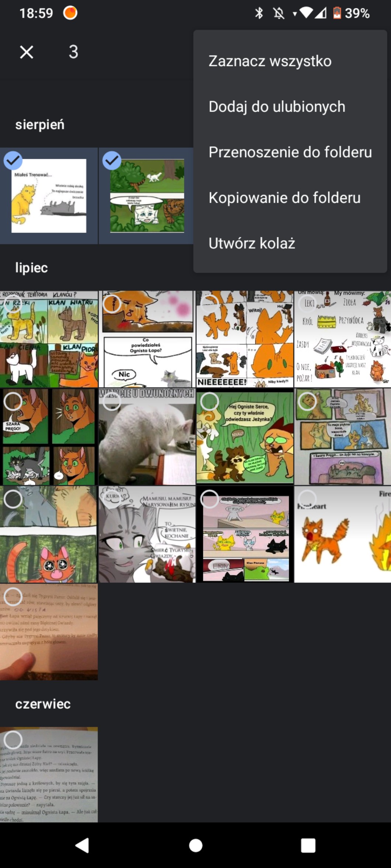Viewport: 391px width, 868px height.
Task: Select circle on the 'Szara Pręgo!' comic
Action: point(13,401)
